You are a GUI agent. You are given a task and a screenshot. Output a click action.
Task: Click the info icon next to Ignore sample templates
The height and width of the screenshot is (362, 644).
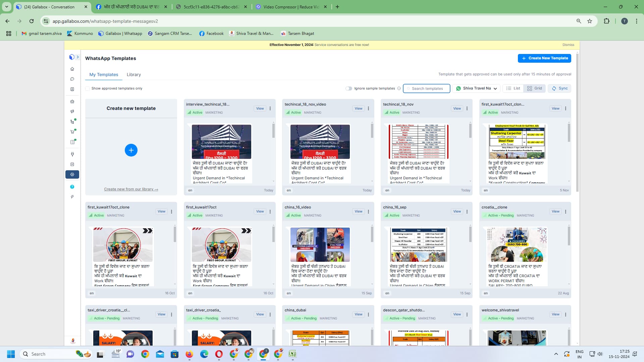tap(399, 88)
